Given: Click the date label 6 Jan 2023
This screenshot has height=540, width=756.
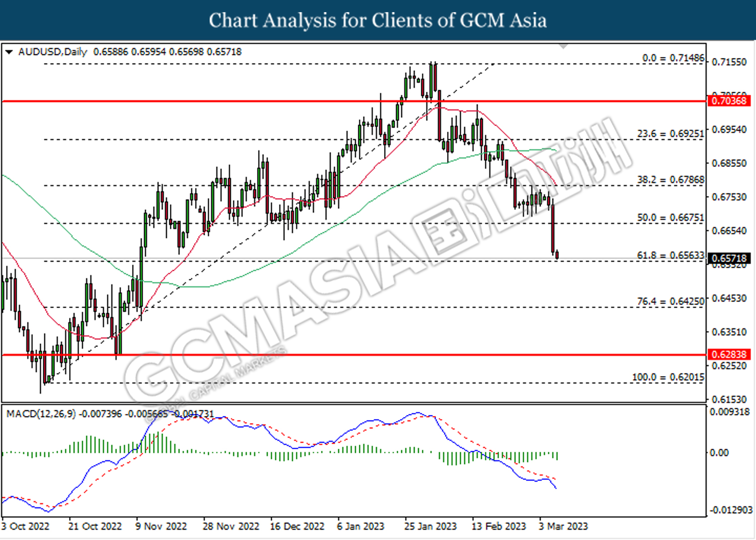Looking at the screenshot, I should [361, 526].
